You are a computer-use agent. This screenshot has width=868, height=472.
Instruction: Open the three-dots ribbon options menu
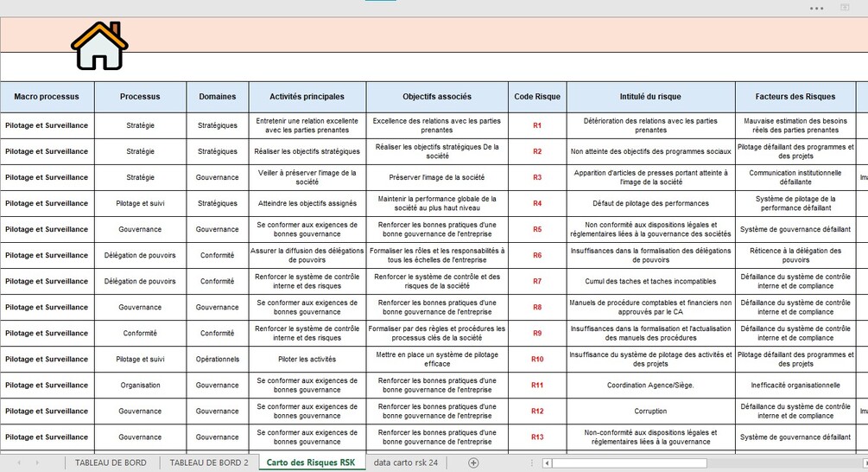click(816, 9)
